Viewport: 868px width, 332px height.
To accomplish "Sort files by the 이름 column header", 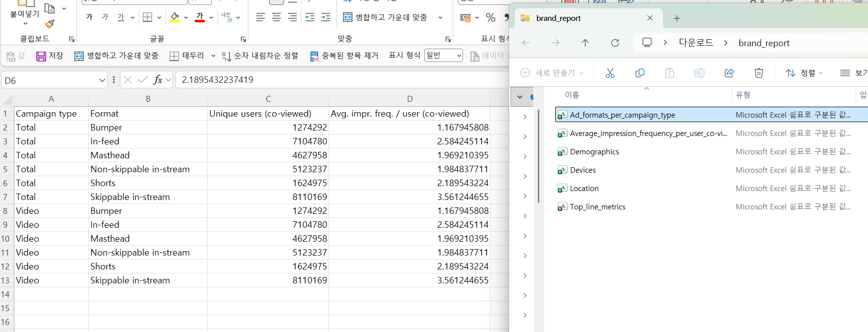I will pyautogui.click(x=572, y=95).
